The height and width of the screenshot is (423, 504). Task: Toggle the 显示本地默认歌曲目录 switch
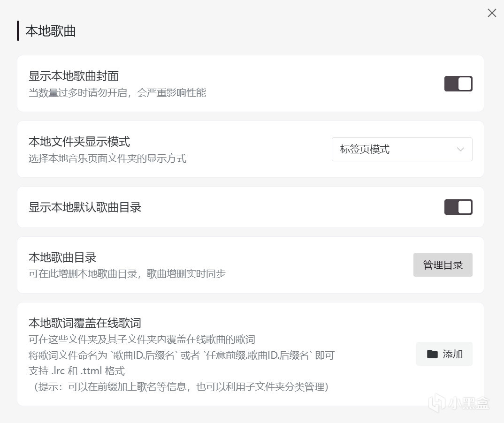pyautogui.click(x=458, y=207)
